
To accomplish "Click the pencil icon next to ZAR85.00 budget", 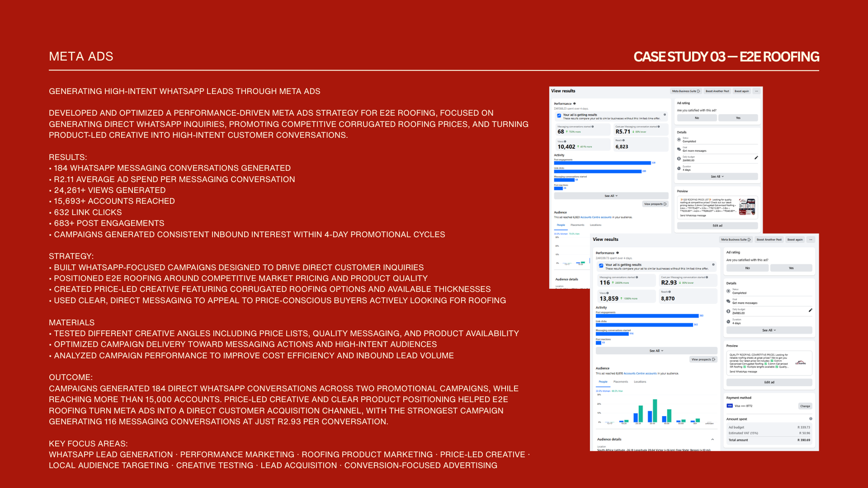I will click(x=810, y=310).
